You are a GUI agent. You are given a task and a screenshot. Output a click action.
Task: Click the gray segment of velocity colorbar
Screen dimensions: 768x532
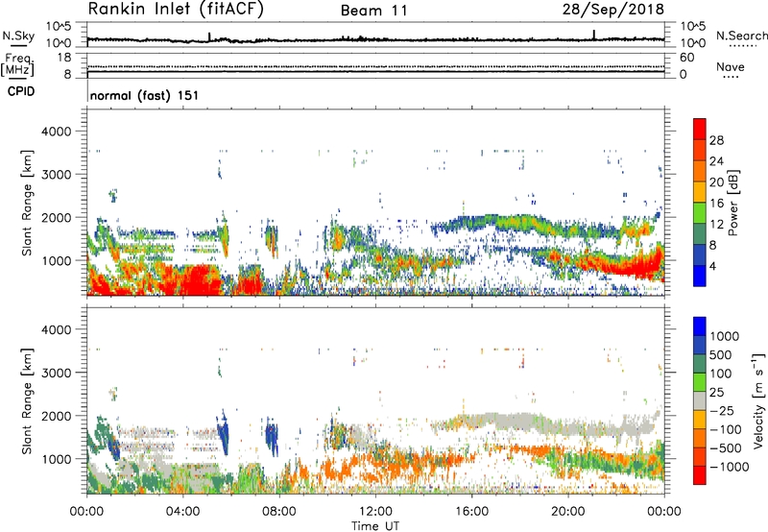[x=700, y=401]
